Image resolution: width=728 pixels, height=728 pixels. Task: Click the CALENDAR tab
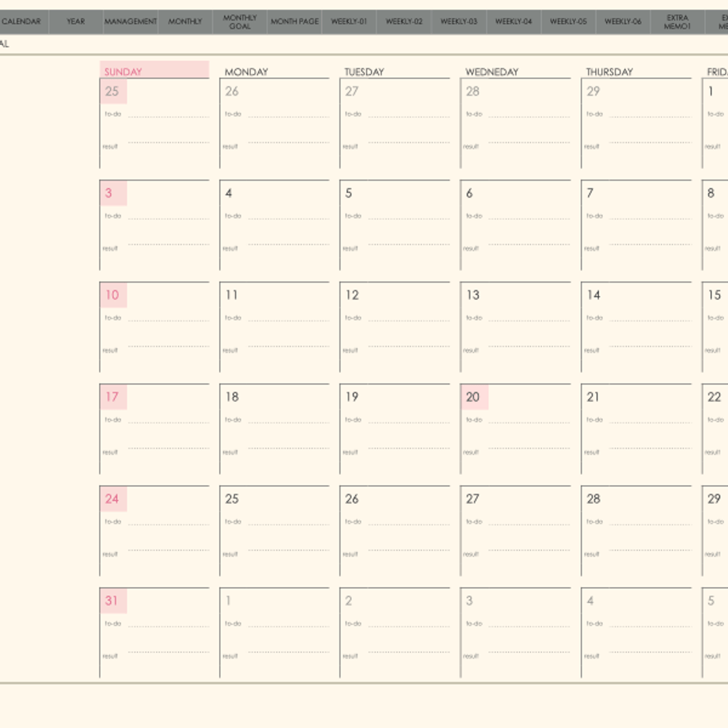pos(21,21)
